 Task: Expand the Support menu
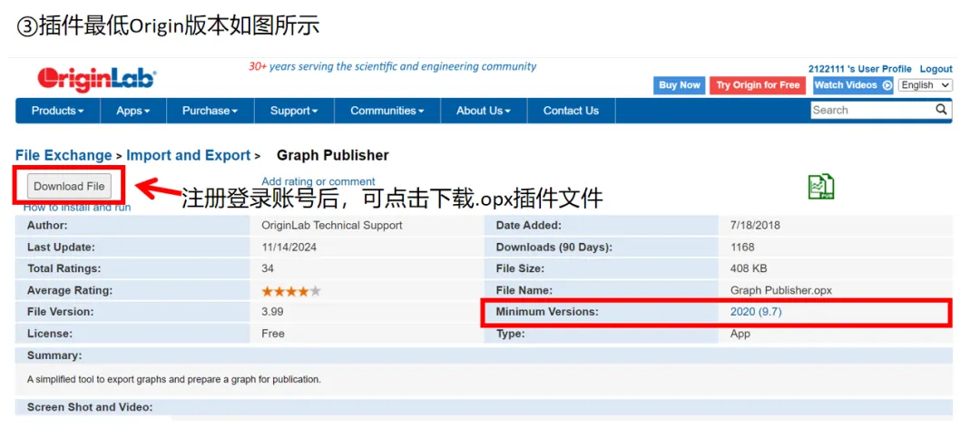294,111
